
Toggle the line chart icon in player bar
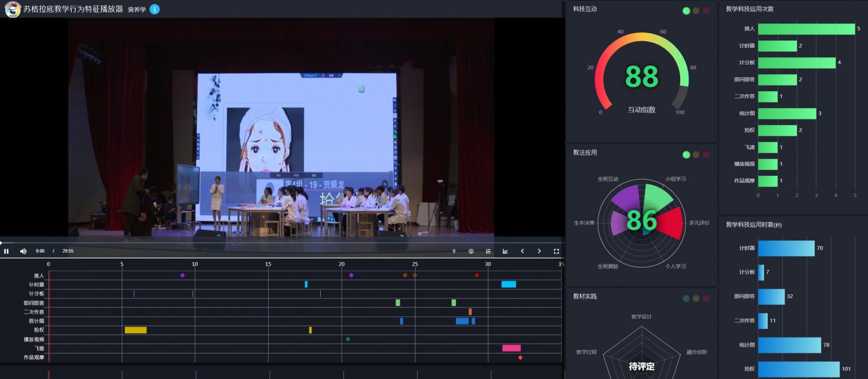pos(505,251)
